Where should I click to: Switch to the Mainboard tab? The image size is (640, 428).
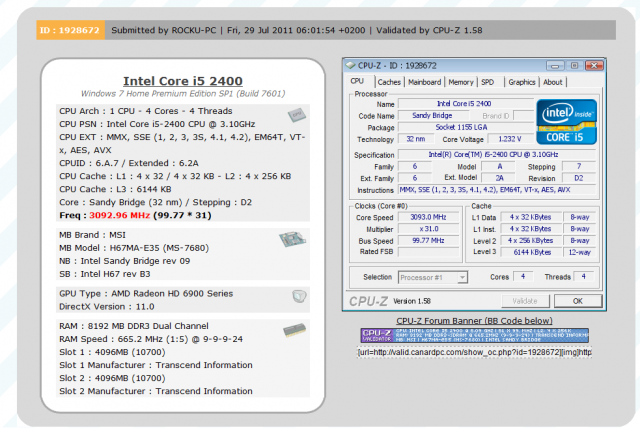424,82
